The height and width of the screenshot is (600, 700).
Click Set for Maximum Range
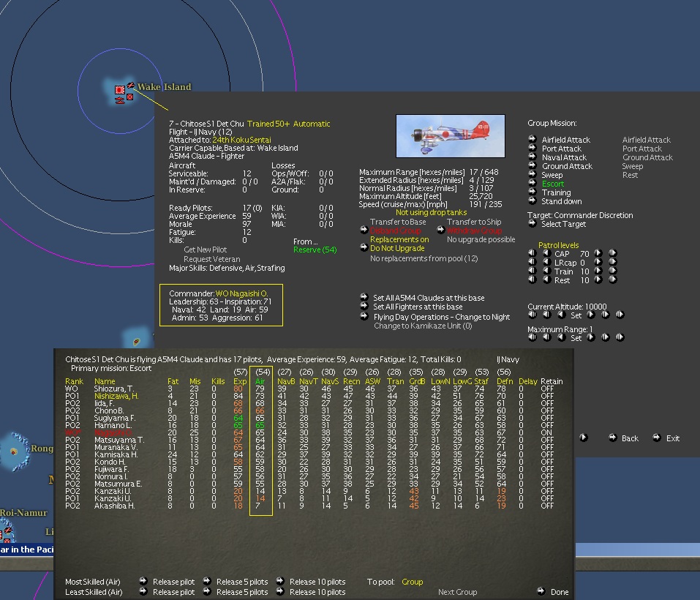[x=576, y=338]
